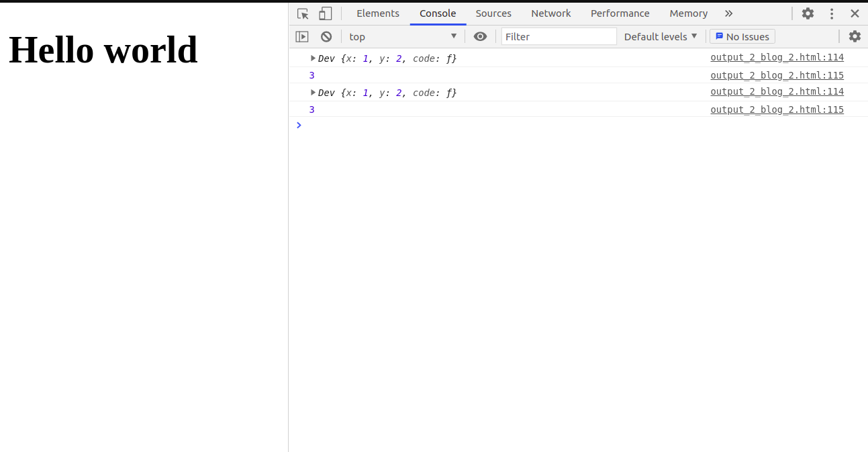Show hidden panels via the chevron overflow
Screen dimensions: 868x452
[x=729, y=13]
